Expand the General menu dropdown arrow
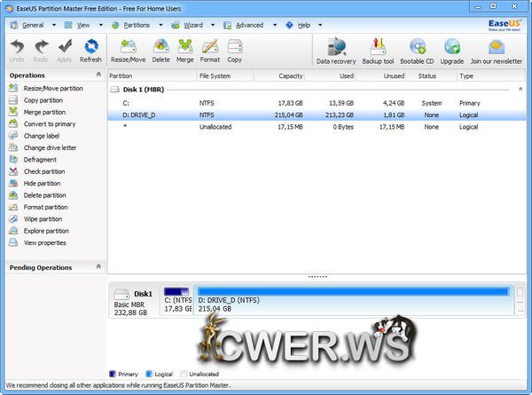Image resolution: width=532 pixels, height=395 pixels. click(54, 25)
